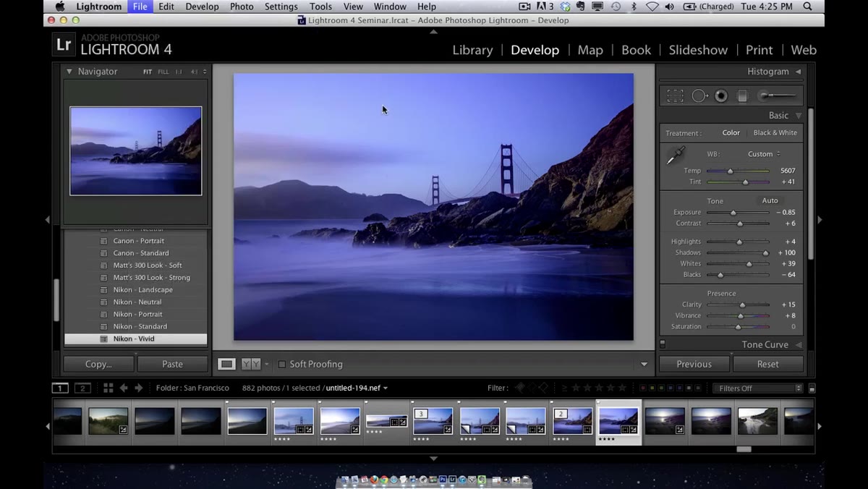The width and height of the screenshot is (868, 489).
Task: Switch to the Slideshow module
Action: [698, 50]
